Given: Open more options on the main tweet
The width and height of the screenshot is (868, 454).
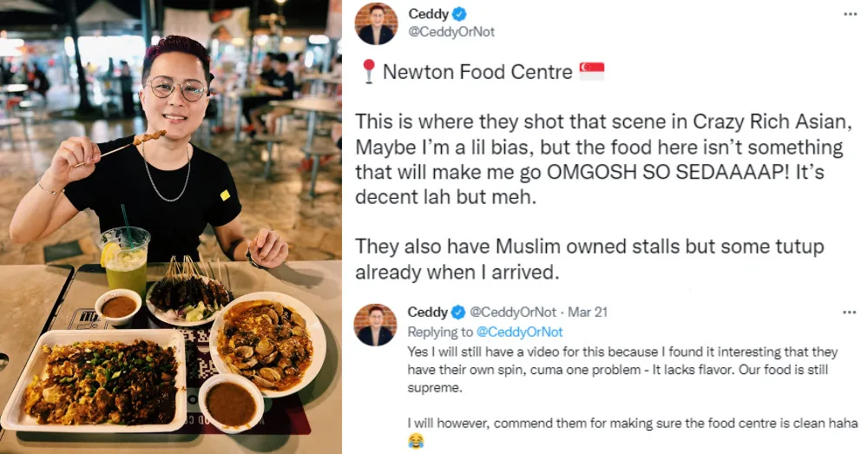Looking at the screenshot, I should pos(851,15).
